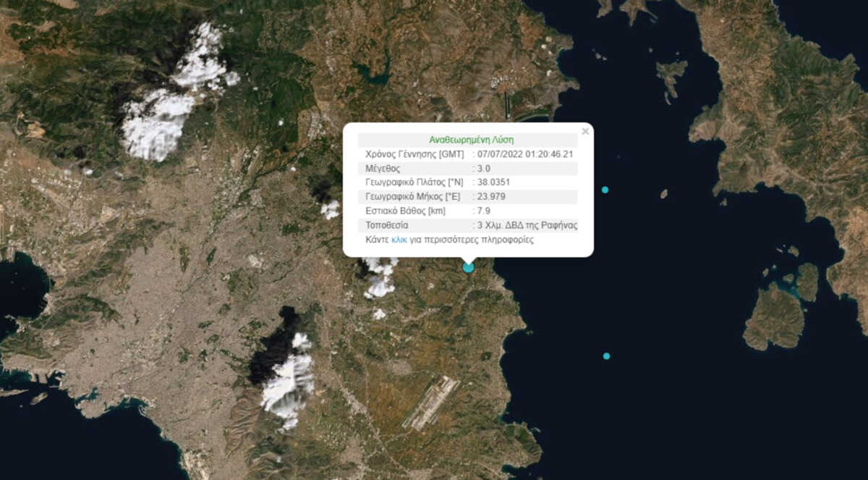Click the longitude value 23.979
This screenshot has height=480, width=868.
tap(490, 197)
